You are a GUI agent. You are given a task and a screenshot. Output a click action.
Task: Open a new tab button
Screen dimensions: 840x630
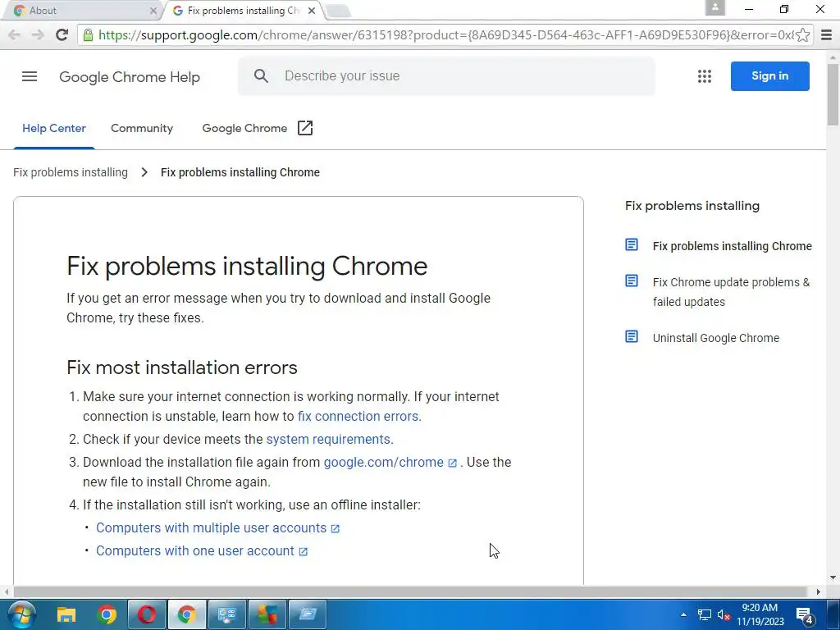click(x=337, y=10)
